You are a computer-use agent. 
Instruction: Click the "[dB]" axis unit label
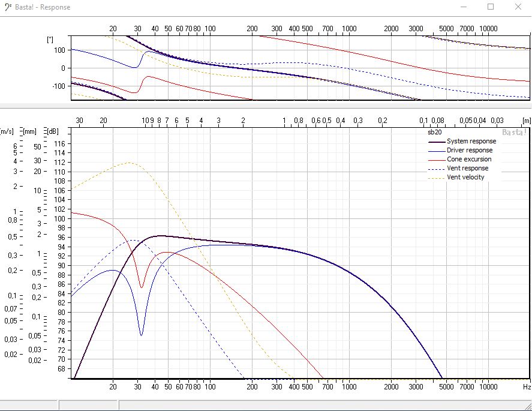pos(53,131)
